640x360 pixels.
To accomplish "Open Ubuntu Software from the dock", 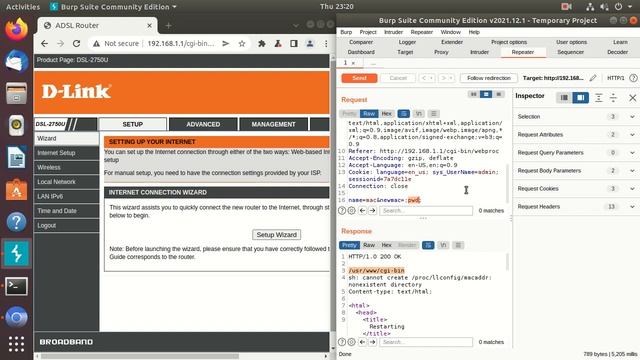I will 16,190.
